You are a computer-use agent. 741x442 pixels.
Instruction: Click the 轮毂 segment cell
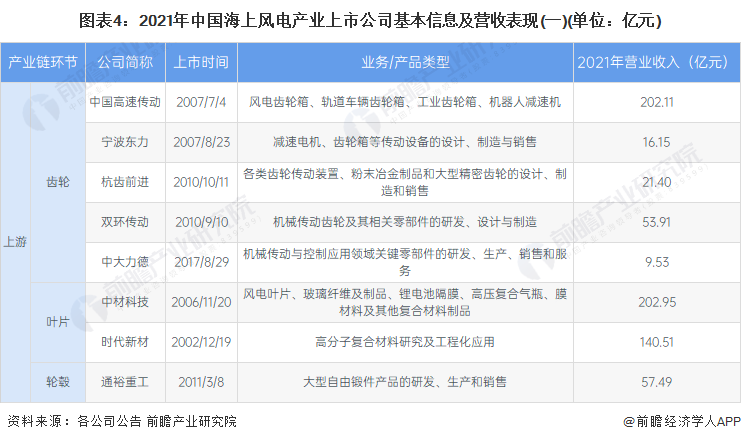[59, 381]
